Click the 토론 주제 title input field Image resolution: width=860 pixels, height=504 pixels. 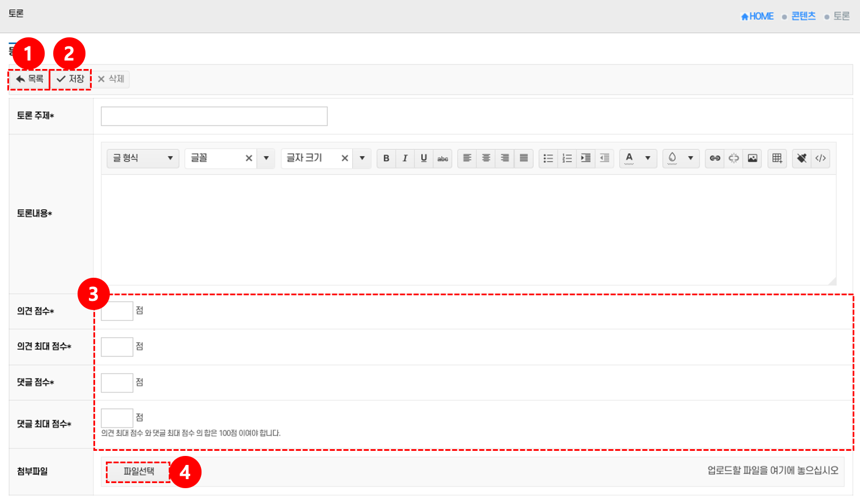[x=214, y=117]
